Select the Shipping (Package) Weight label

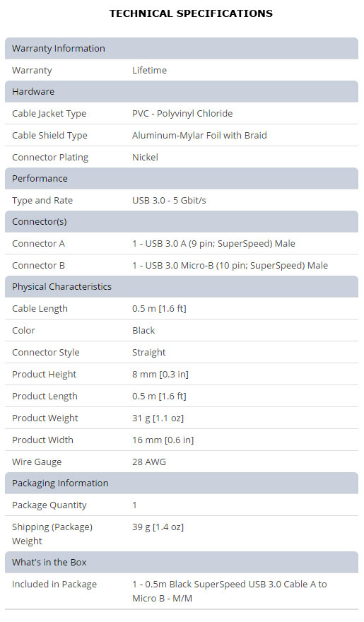52,534
